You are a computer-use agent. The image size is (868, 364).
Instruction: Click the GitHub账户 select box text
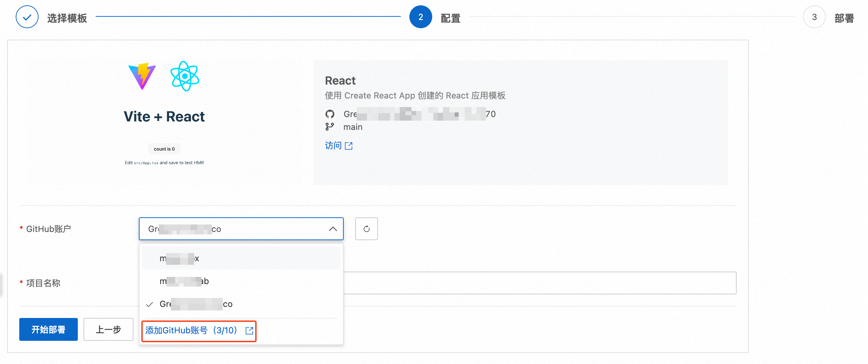(x=185, y=229)
